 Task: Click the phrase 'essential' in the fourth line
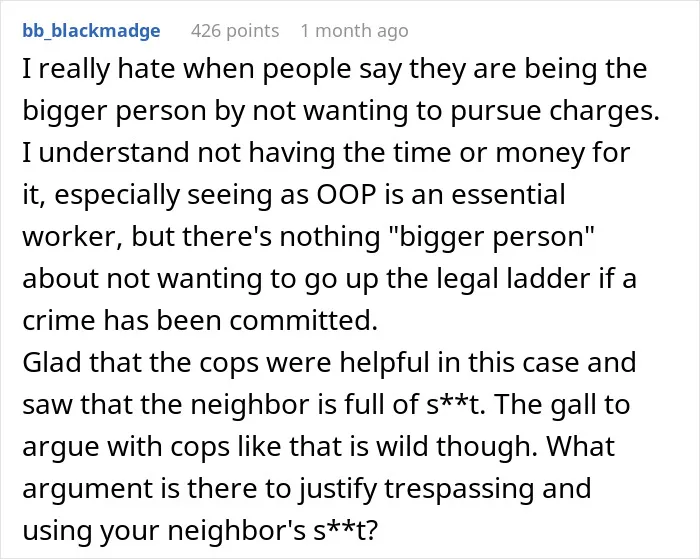pos(508,195)
